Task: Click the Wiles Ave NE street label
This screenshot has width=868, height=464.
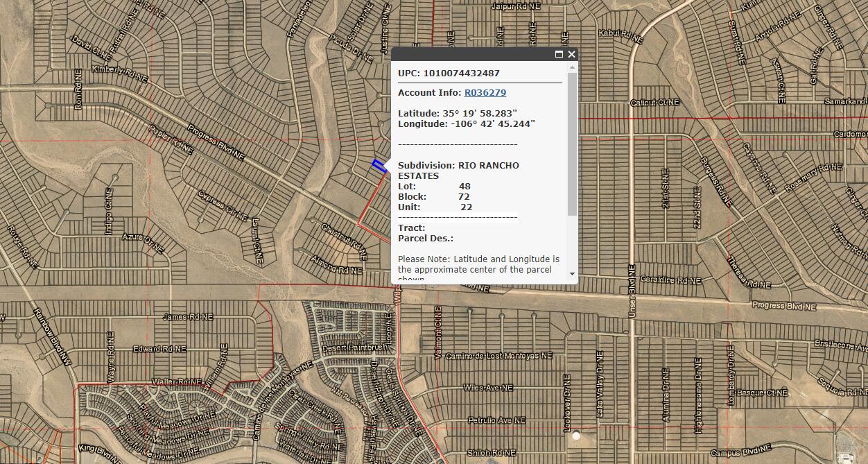Action: pos(488,388)
